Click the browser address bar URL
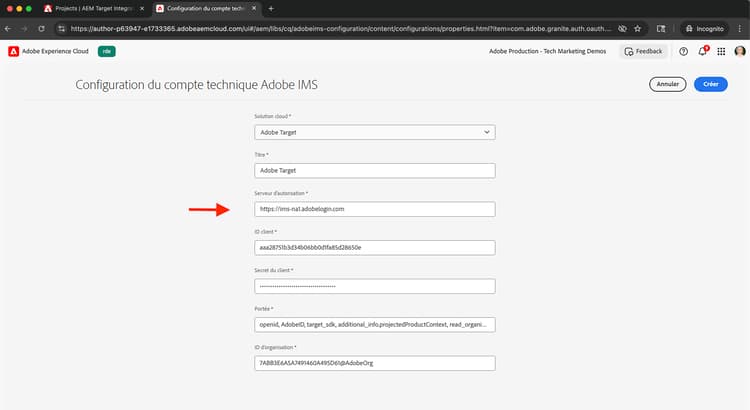 (341, 29)
